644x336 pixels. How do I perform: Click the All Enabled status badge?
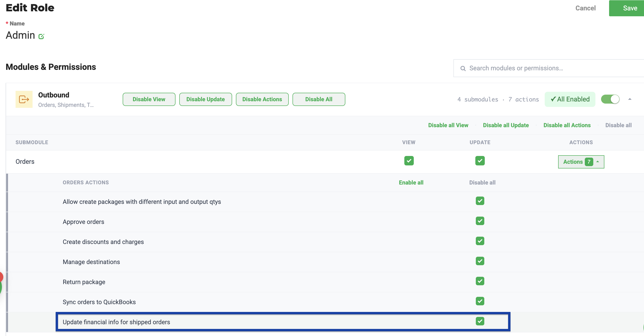570,99
